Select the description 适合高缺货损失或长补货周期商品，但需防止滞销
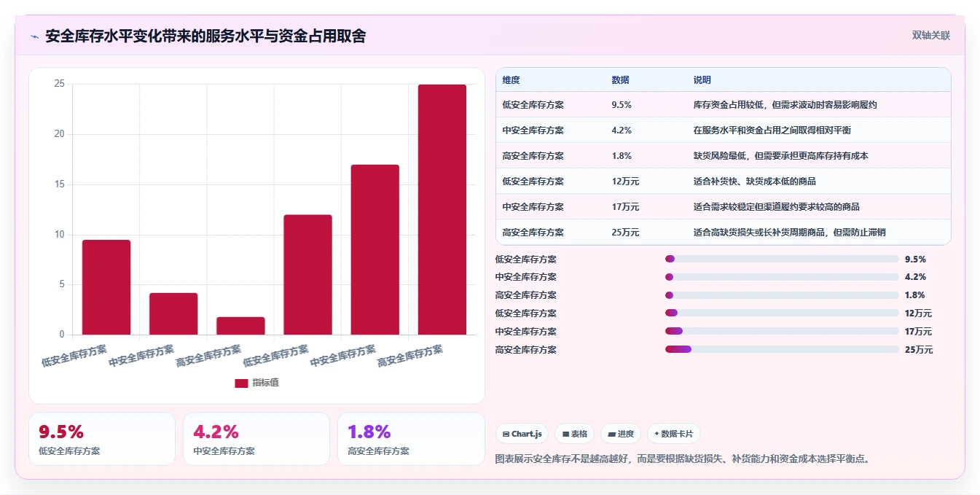Viewport: 980px width, 495px height. [790, 233]
